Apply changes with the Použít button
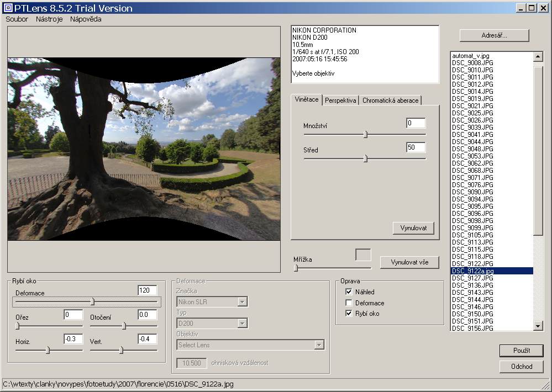Viewport: 552px width, 392px height. coord(521,351)
